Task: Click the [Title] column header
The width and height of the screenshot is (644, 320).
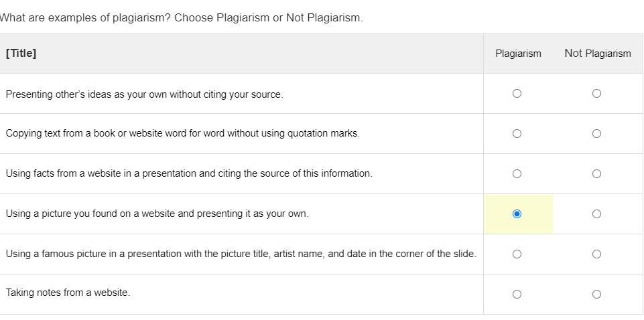Action: [21, 53]
